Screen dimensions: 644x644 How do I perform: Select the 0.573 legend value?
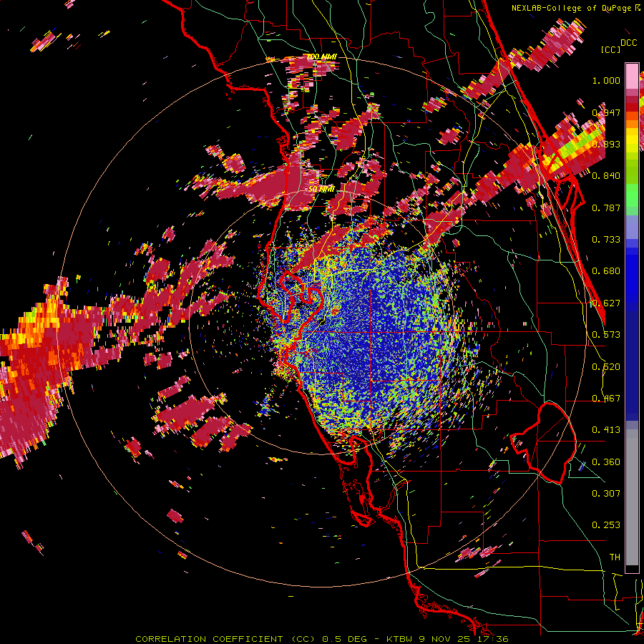[x=606, y=335]
